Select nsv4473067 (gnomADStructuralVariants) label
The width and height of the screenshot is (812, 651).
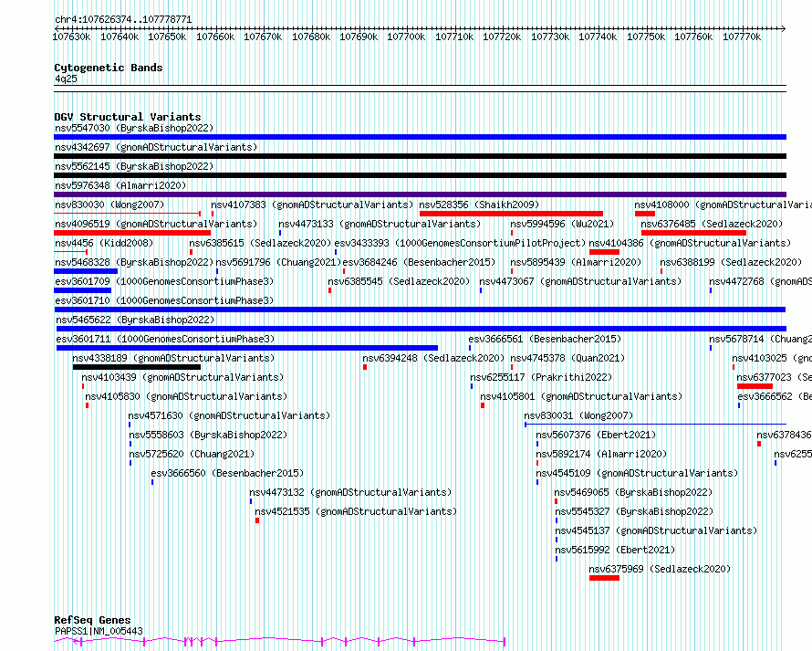pos(580,281)
